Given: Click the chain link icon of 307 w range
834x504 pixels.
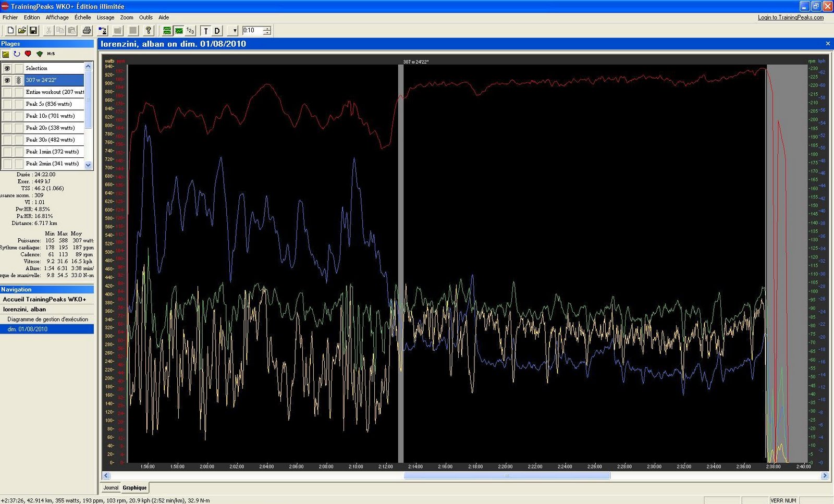Looking at the screenshot, I should (19, 80).
